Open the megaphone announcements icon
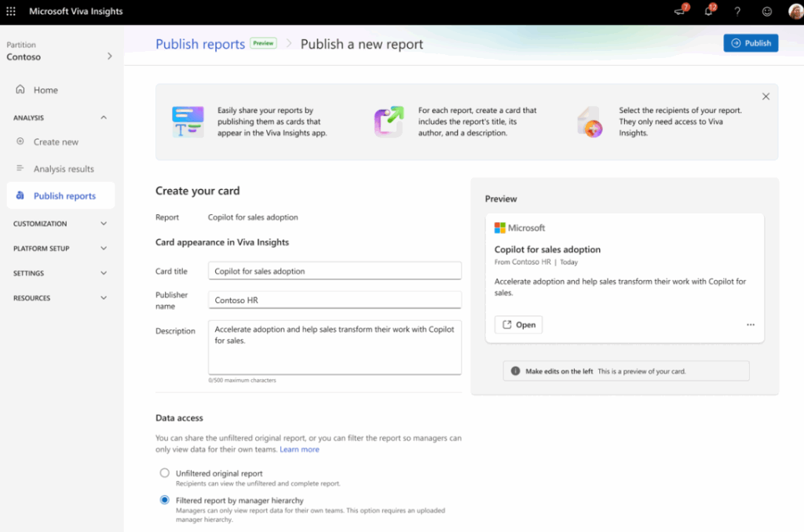This screenshot has width=804, height=532. coord(680,11)
